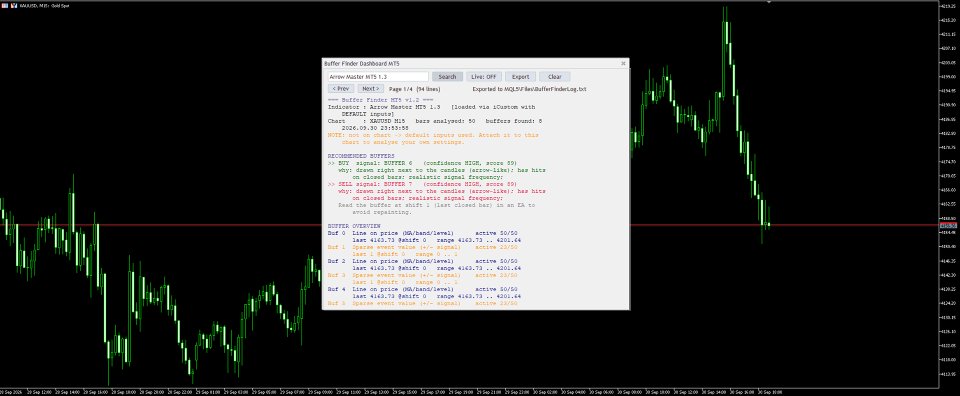Image resolution: width=960 pixels, height=396 pixels.
Task: Click the first small icon at chart top-left
Action: 6,5
